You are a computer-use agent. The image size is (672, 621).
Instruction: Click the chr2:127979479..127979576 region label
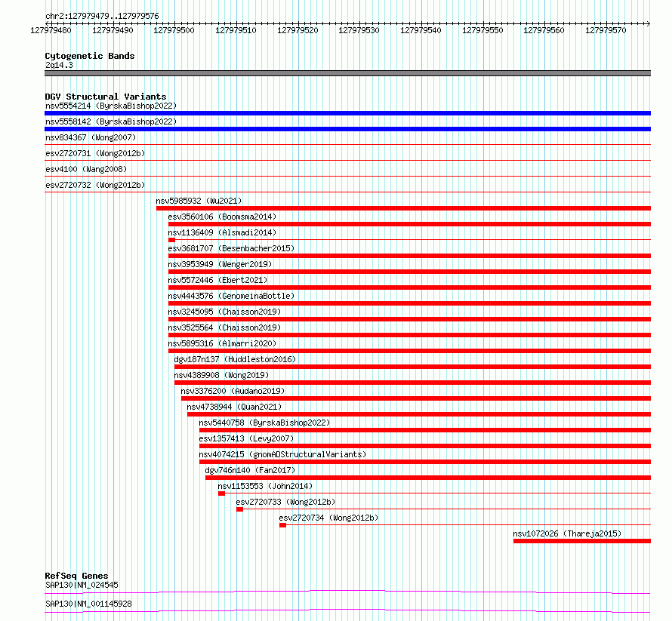[102, 16]
